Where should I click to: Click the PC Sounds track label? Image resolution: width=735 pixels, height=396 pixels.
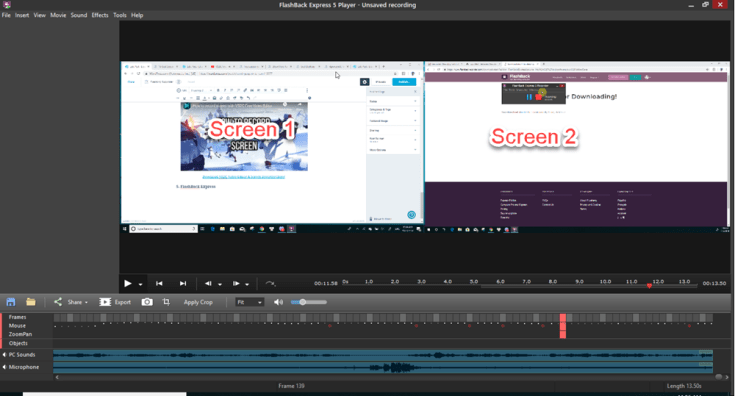[22, 355]
